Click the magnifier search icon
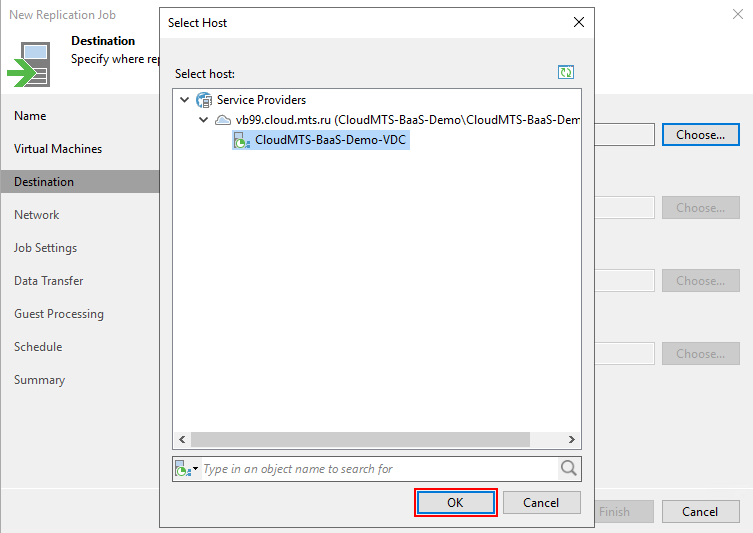Viewport: 753px width, 533px height. (x=569, y=468)
